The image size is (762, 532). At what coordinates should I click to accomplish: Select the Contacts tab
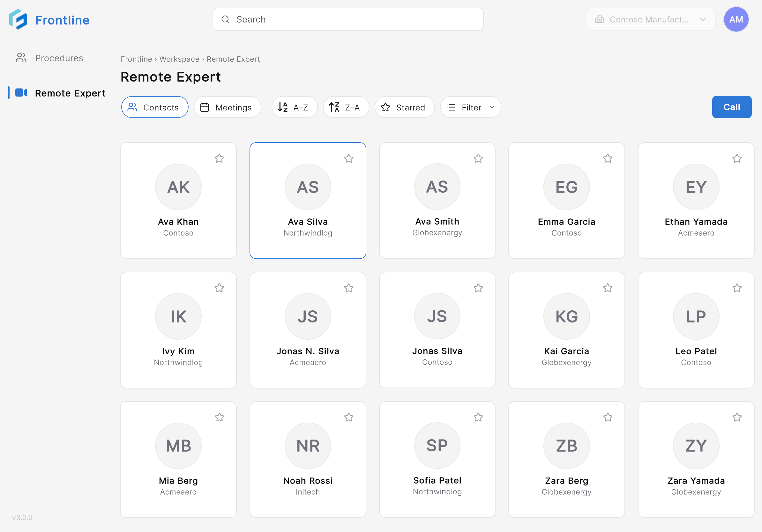(x=155, y=107)
